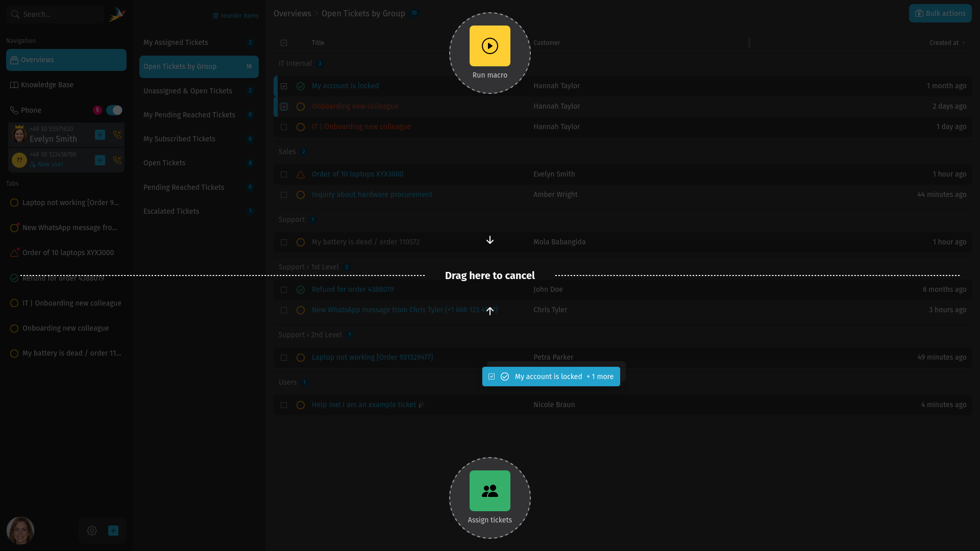Click the Assign tickets people icon
The width and height of the screenshot is (980, 551).
point(490,491)
